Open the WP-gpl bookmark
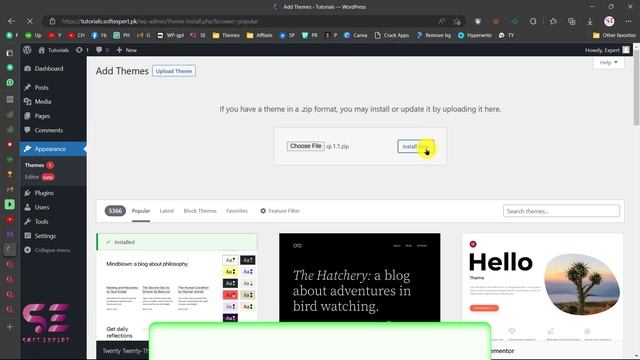Viewport: 640px width, 360px height. coord(170,36)
